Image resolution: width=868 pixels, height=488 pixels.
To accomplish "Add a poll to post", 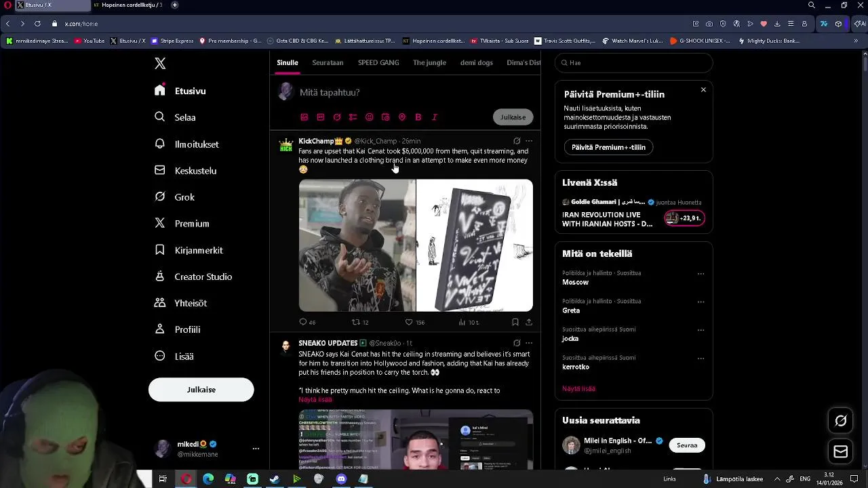I will 353,117.
